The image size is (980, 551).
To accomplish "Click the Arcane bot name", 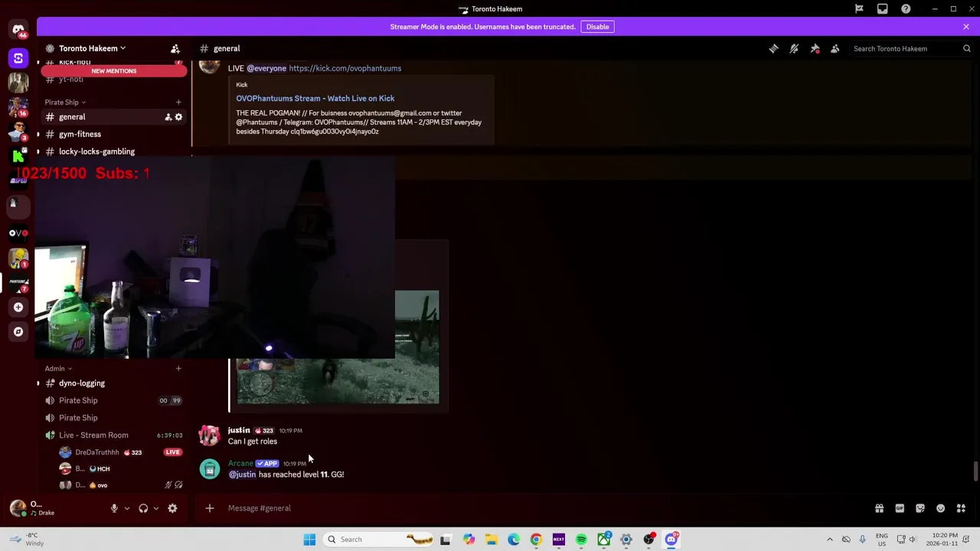I will [240, 463].
